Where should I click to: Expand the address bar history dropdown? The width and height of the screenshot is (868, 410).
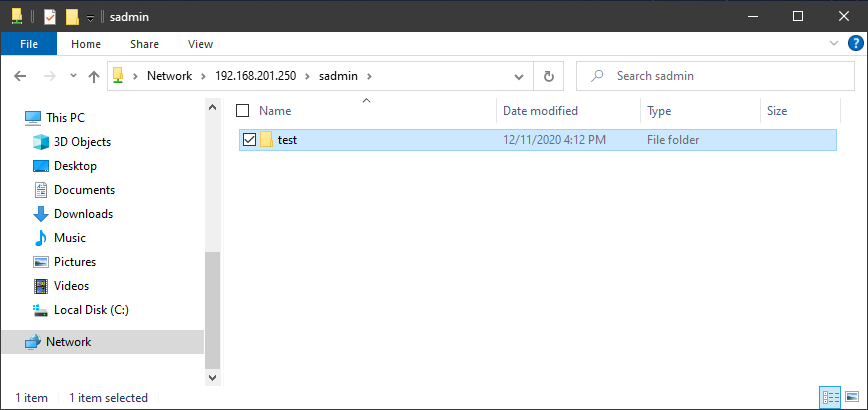tap(519, 76)
